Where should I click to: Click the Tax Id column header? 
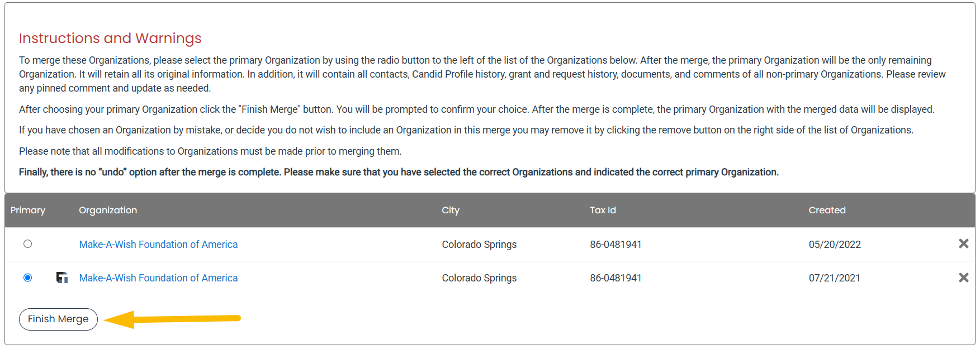point(603,211)
